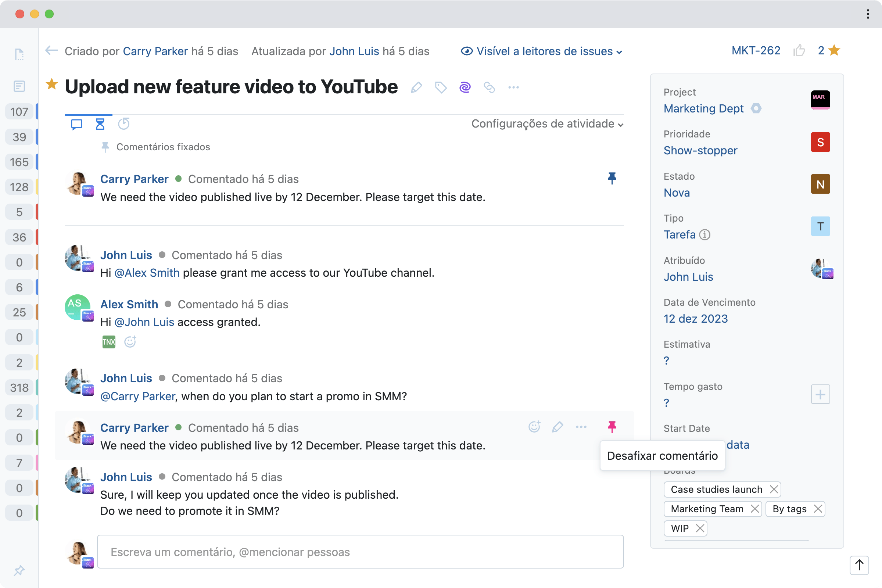Click the Escreva um comentário input field

[x=360, y=552]
